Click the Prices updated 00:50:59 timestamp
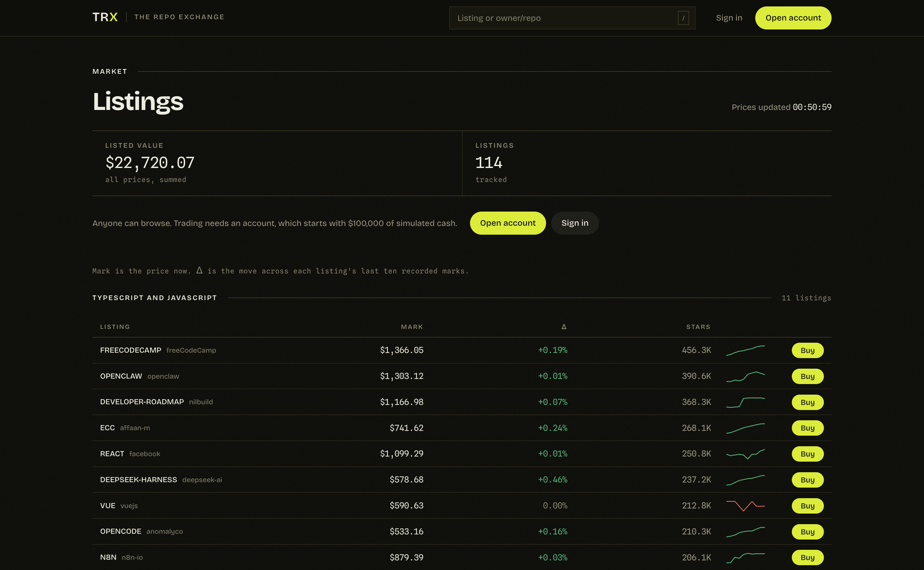The height and width of the screenshot is (570, 924). tap(782, 107)
